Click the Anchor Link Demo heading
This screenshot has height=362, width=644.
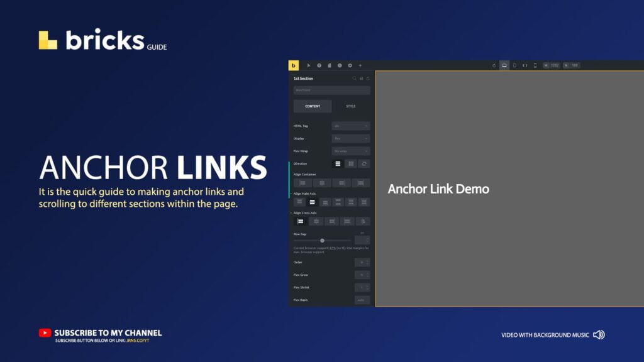pos(438,189)
